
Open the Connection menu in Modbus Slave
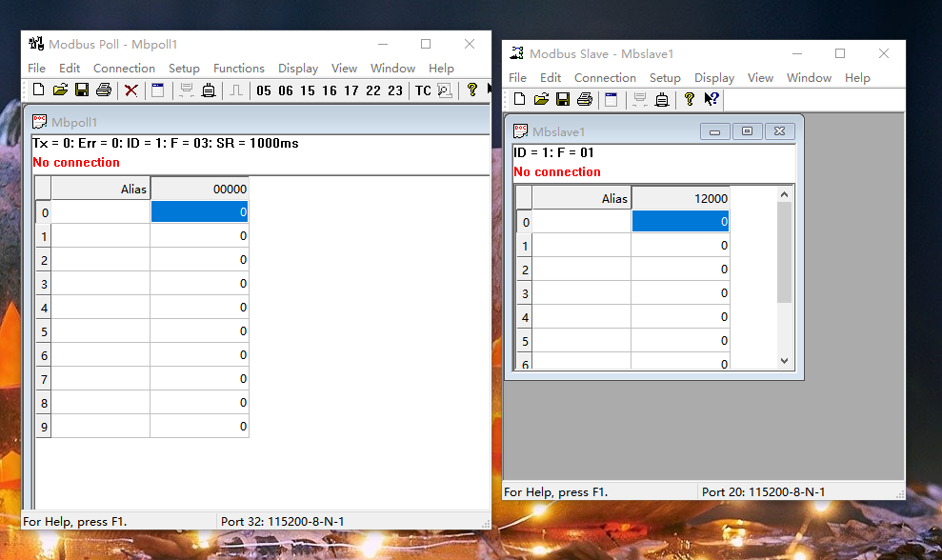click(605, 78)
